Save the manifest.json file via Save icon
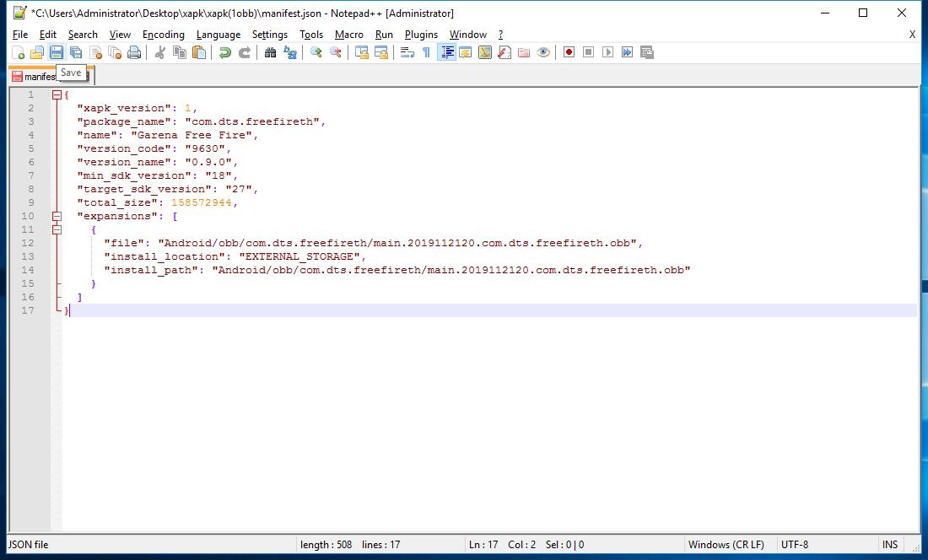This screenshot has width=928, height=560. 56,51
